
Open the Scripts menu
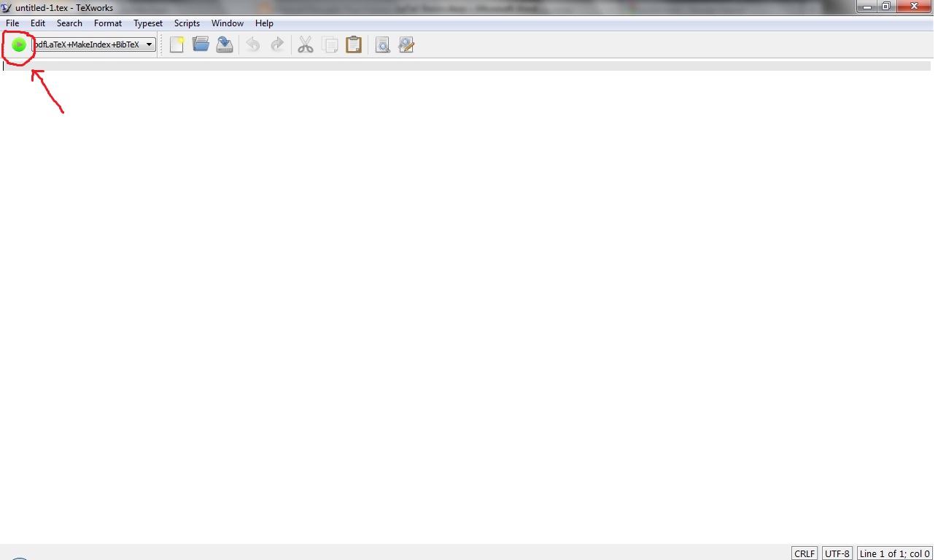click(187, 23)
